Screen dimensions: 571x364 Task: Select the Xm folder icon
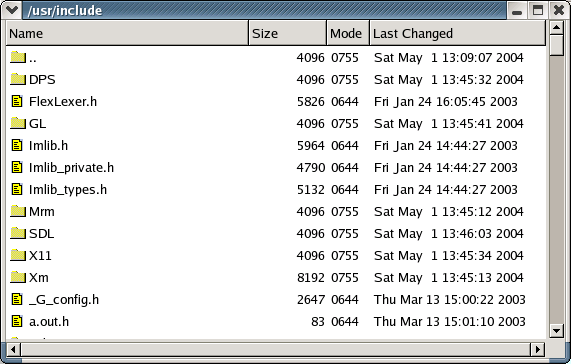tap(17, 277)
